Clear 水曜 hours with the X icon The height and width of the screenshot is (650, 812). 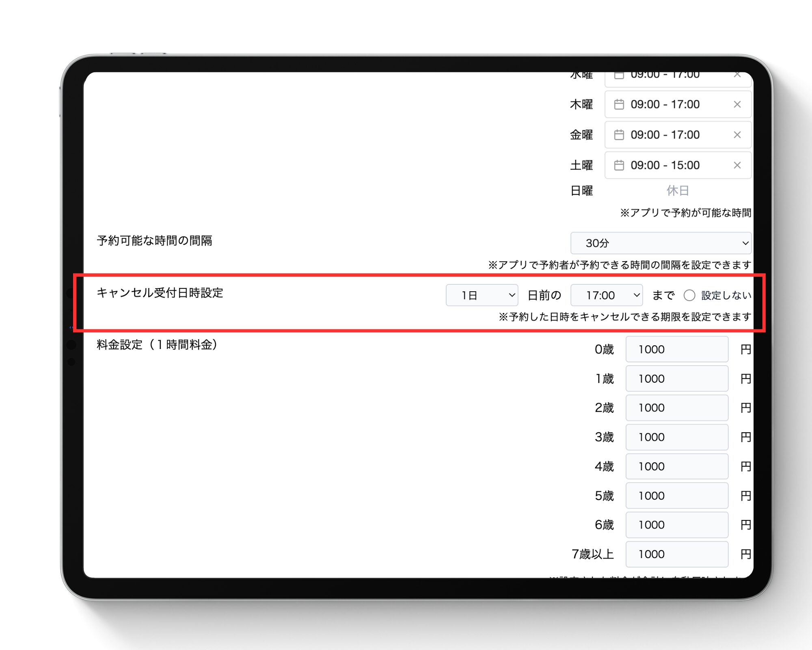(x=737, y=74)
